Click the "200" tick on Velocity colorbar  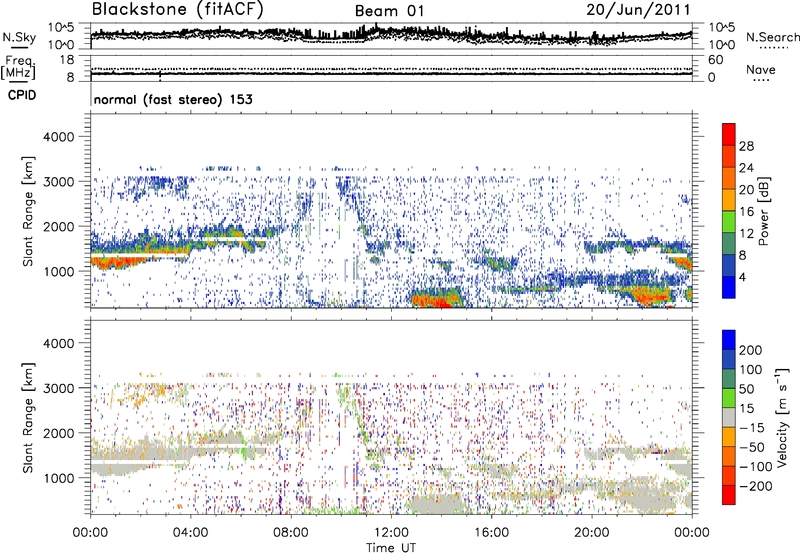751,350
